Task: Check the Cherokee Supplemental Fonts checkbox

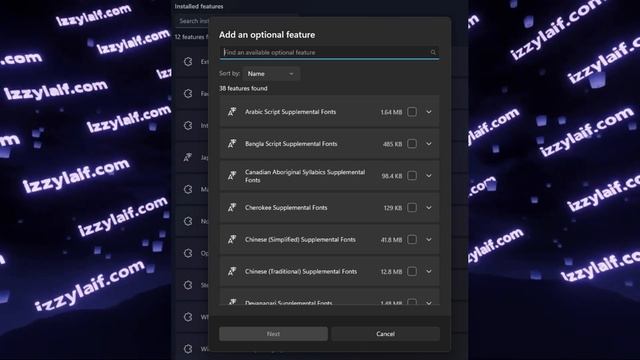Action: (x=412, y=207)
